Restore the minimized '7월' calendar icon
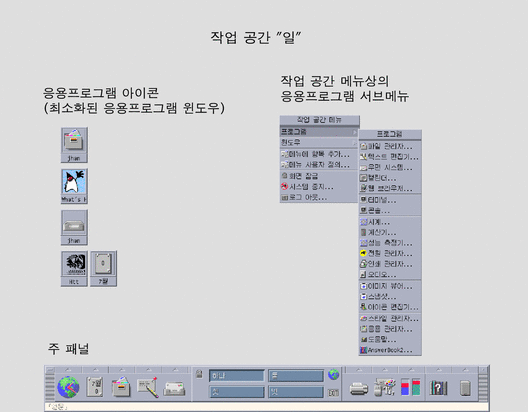 (103, 269)
